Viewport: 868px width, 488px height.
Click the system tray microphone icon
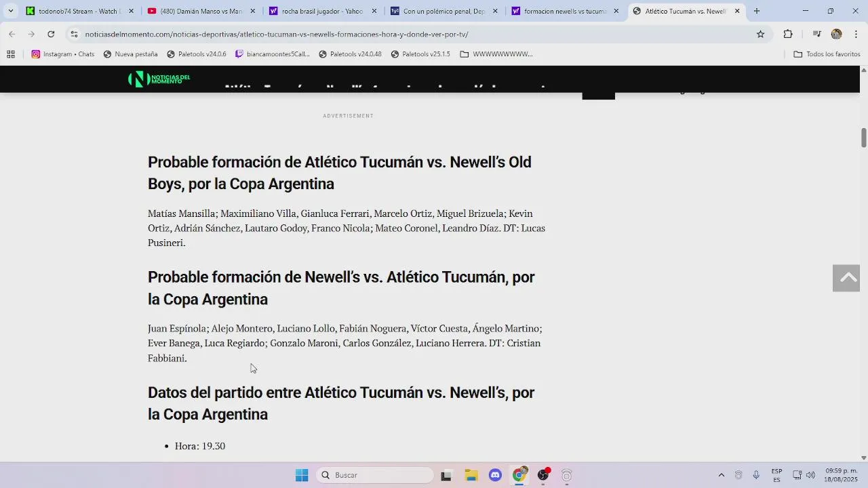tap(756, 475)
